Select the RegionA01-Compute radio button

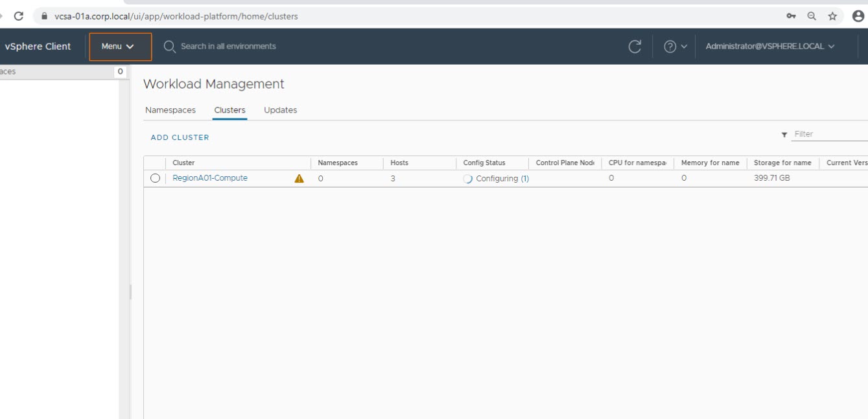coord(155,179)
